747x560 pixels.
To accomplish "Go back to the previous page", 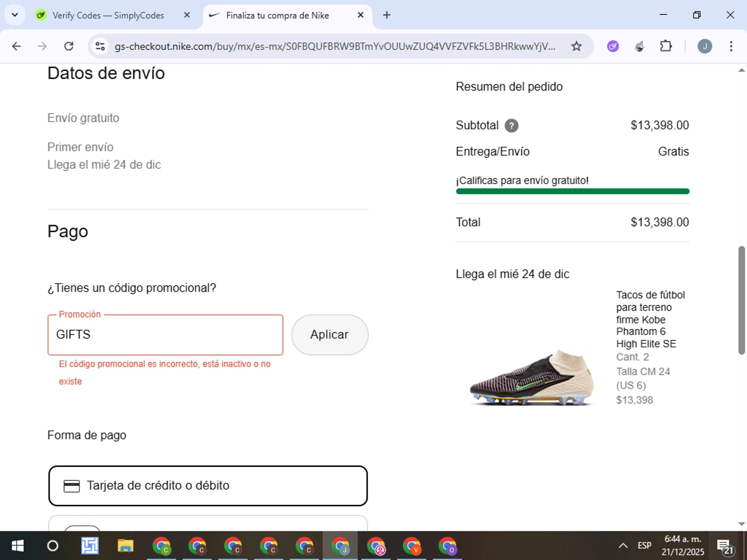I will tap(16, 46).
